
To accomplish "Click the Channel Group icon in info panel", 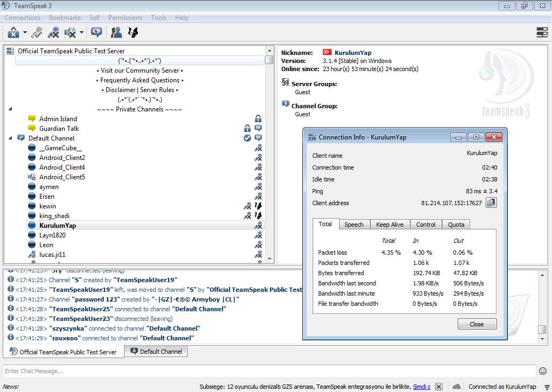I will [285, 104].
